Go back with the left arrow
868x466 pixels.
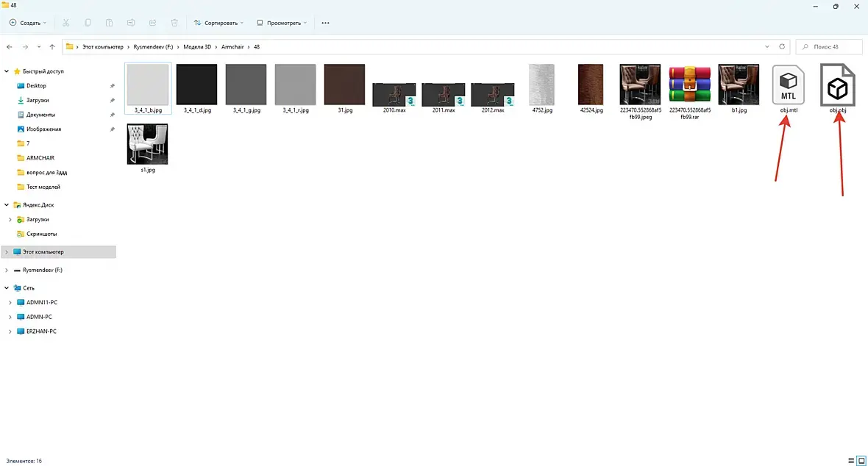[x=10, y=47]
